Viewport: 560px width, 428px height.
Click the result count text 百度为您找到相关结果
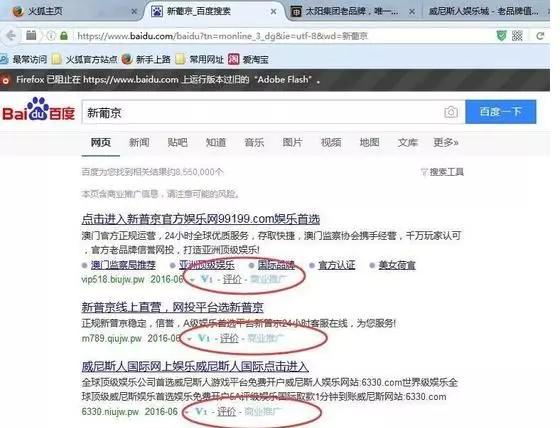[x=152, y=172]
